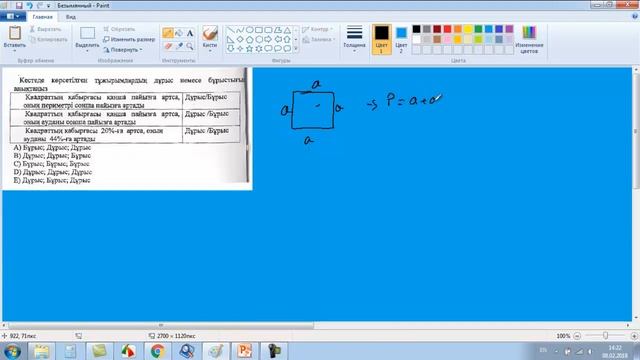Expand the shapes gallery with bottom arrow
This screenshot has height=360, width=640.
(296, 49)
